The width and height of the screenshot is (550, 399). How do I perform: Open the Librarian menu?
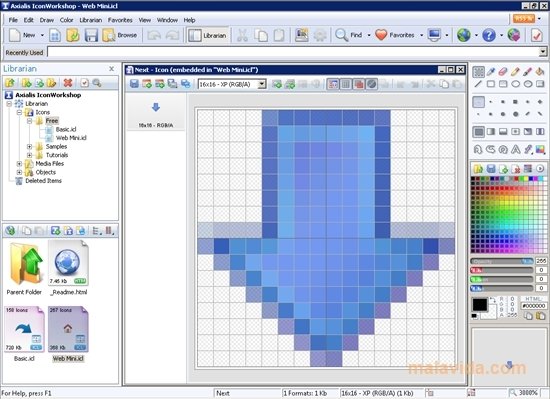(x=90, y=20)
